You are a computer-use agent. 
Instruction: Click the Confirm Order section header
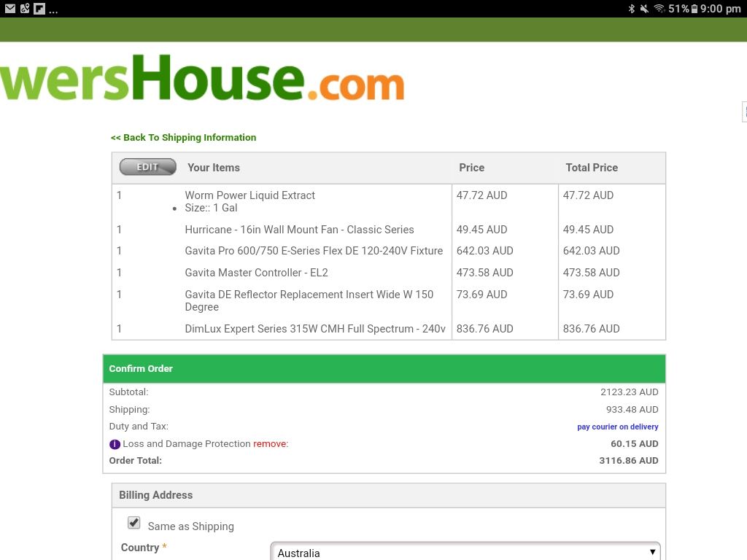384,368
